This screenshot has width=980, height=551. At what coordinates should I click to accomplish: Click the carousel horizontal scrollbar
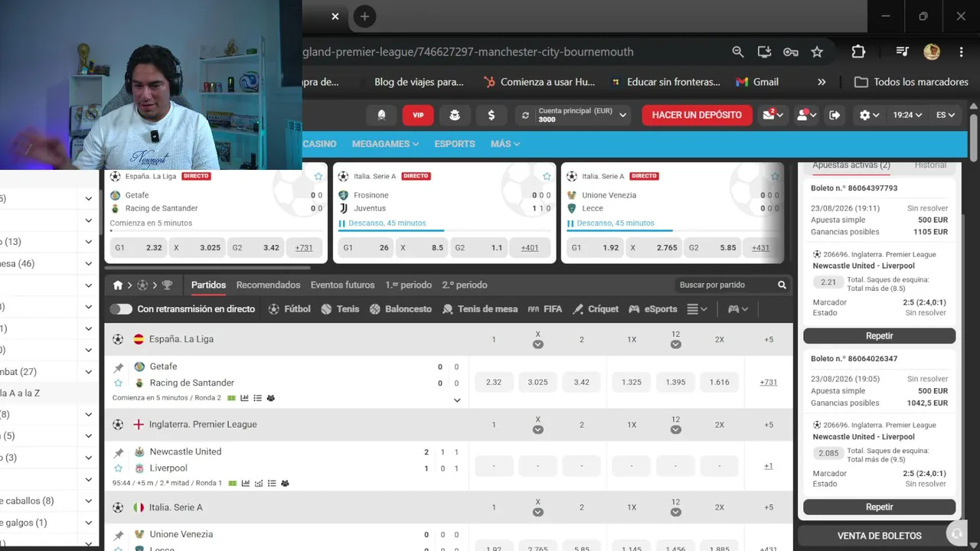(207, 268)
